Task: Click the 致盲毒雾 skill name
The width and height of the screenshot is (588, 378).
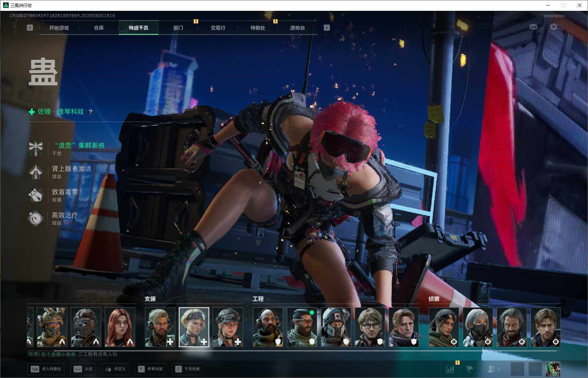Action: pos(65,192)
